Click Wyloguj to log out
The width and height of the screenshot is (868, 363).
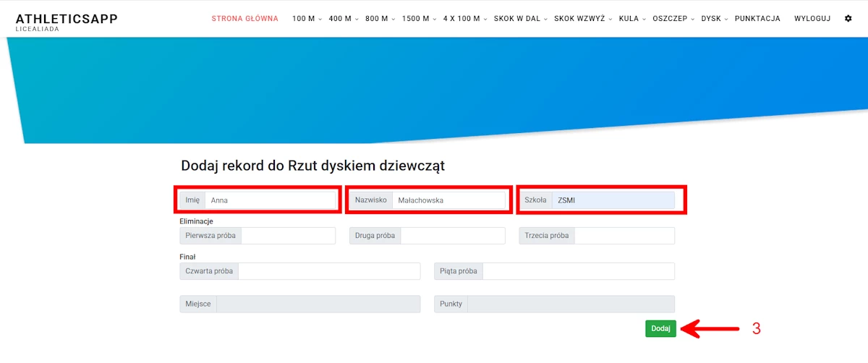click(x=812, y=19)
